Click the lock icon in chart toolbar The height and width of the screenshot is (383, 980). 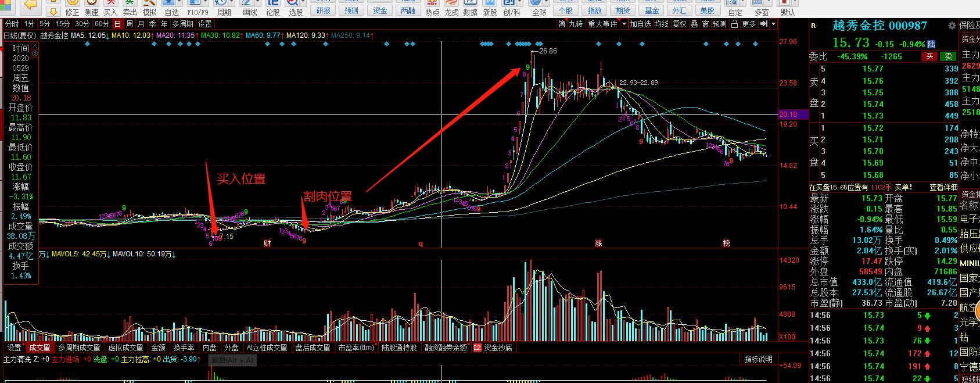[734, 24]
